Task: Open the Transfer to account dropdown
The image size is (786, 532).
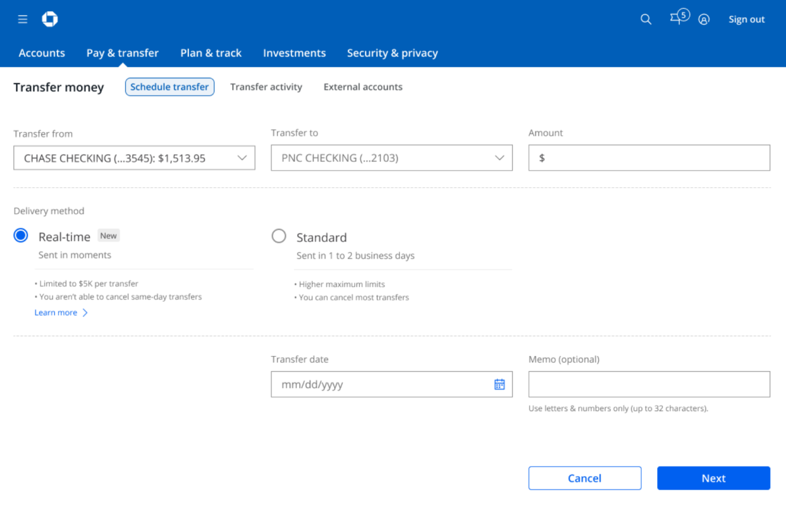Action: pos(392,158)
